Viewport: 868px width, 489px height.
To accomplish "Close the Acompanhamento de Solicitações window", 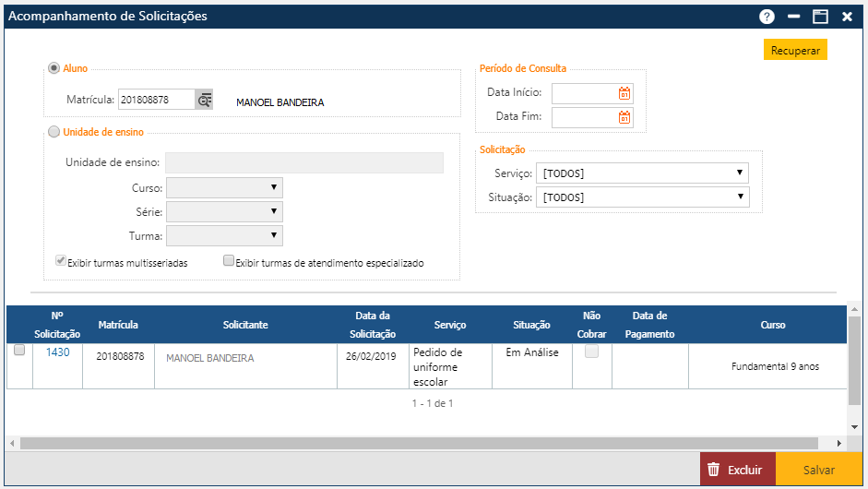I will pyautogui.click(x=847, y=17).
